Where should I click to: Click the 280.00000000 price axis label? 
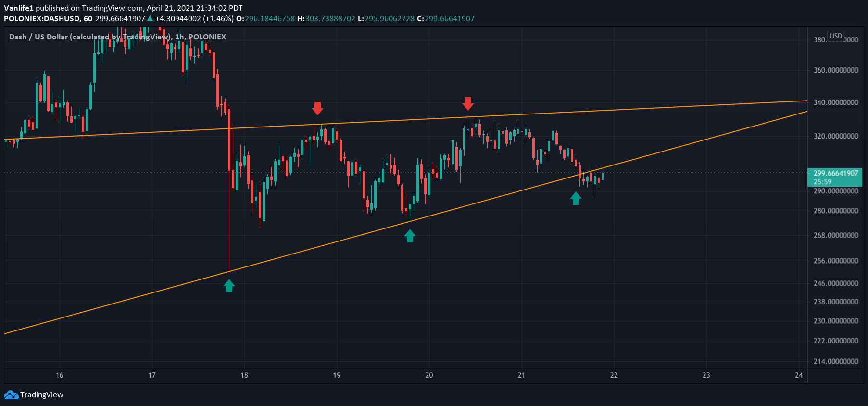pyautogui.click(x=836, y=211)
